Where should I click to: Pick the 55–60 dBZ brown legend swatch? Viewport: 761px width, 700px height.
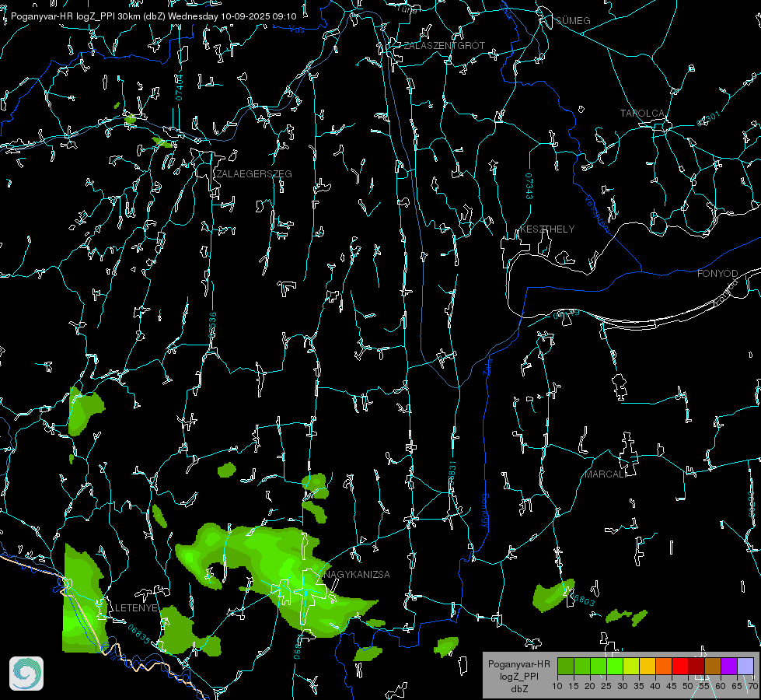click(x=713, y=666)
